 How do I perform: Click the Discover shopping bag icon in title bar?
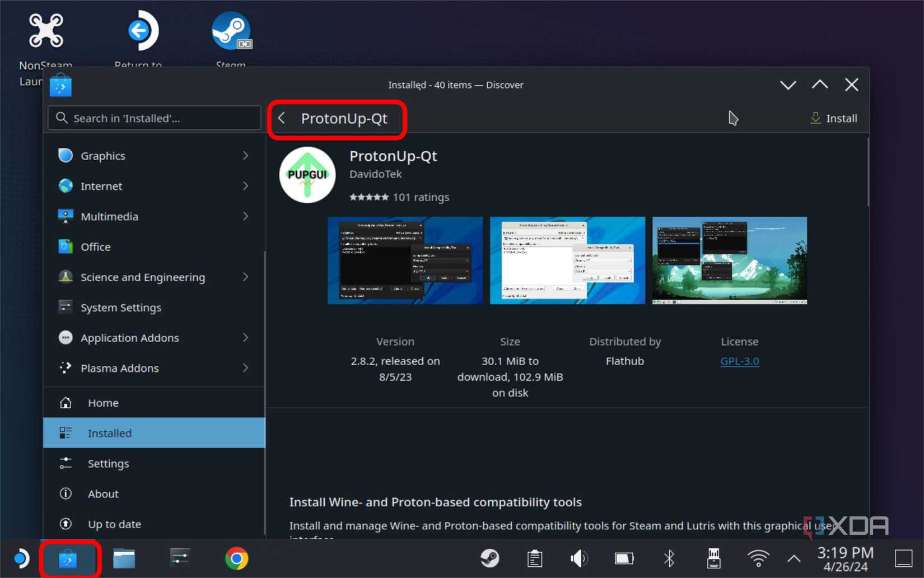(x=60, y=85)
